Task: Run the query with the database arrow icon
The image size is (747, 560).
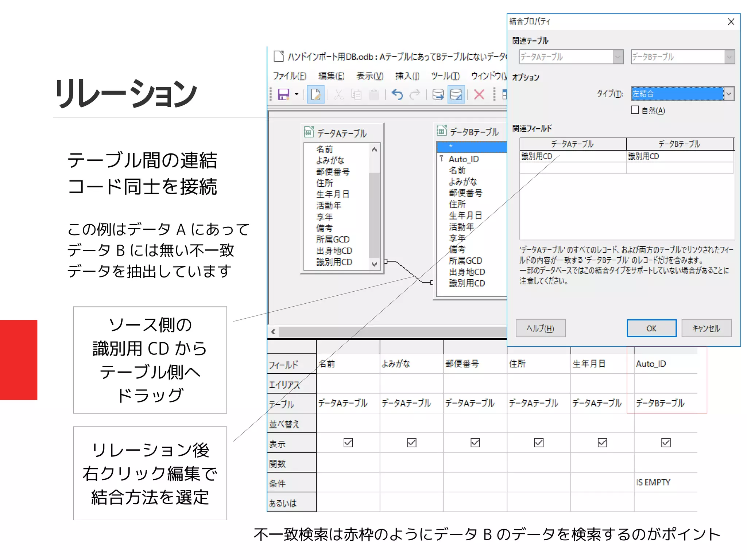Action: click(x=438, y=95)
